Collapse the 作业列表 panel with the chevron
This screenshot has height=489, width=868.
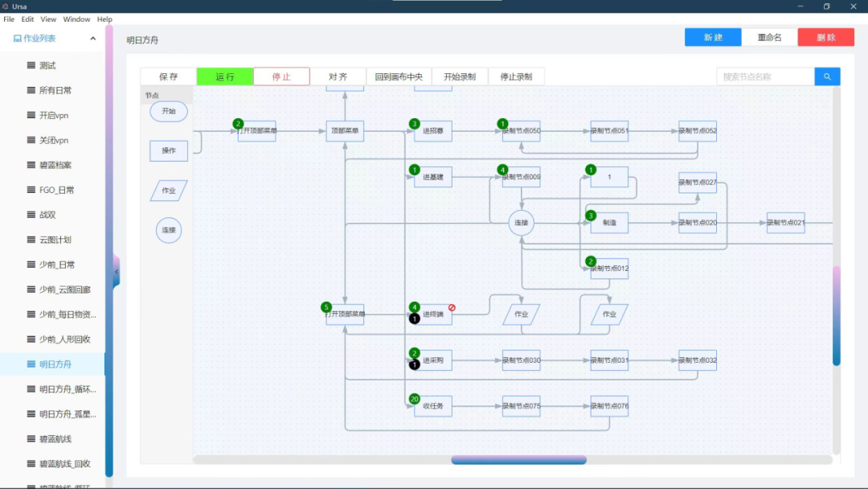tap(92, 38)
